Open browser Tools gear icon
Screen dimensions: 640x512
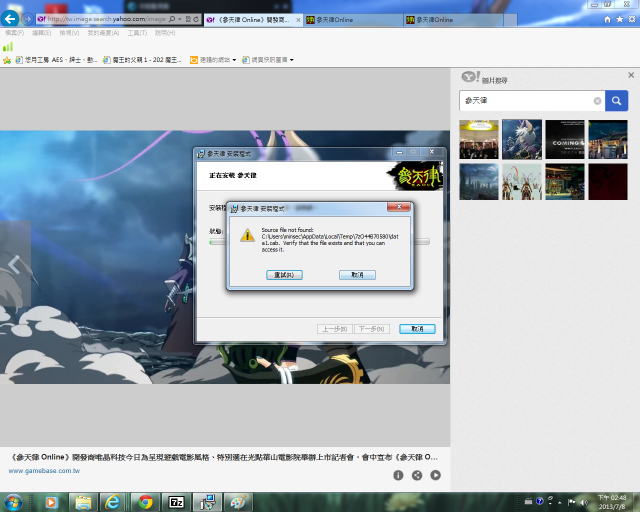[x=632, y=19]
